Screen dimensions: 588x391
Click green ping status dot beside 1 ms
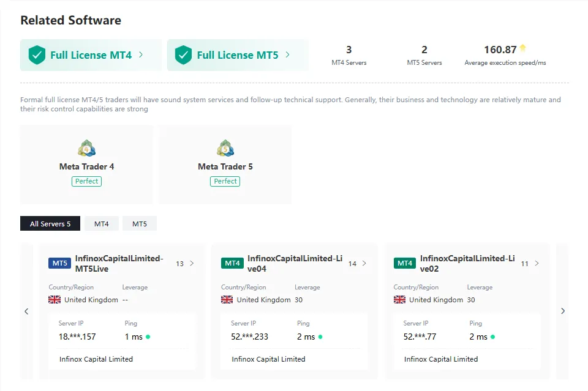click(148, 337)
